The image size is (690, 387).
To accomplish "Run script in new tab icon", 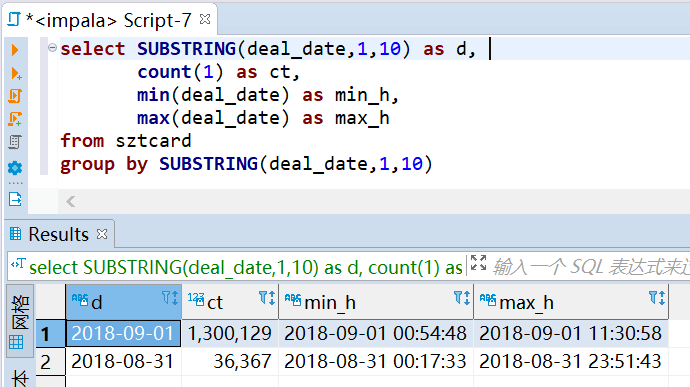I will [x=15, y=119].
